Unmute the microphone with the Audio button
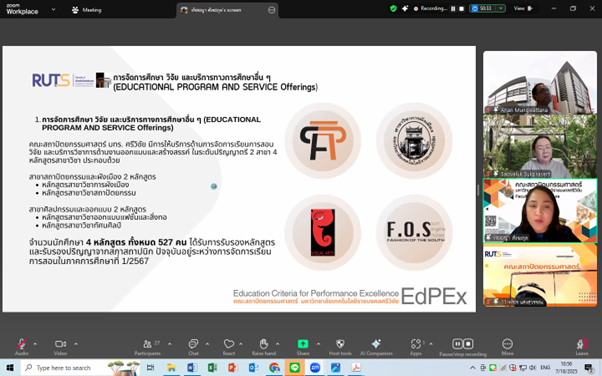This screenshot has width=602, height=376. (x=22, y=346)
